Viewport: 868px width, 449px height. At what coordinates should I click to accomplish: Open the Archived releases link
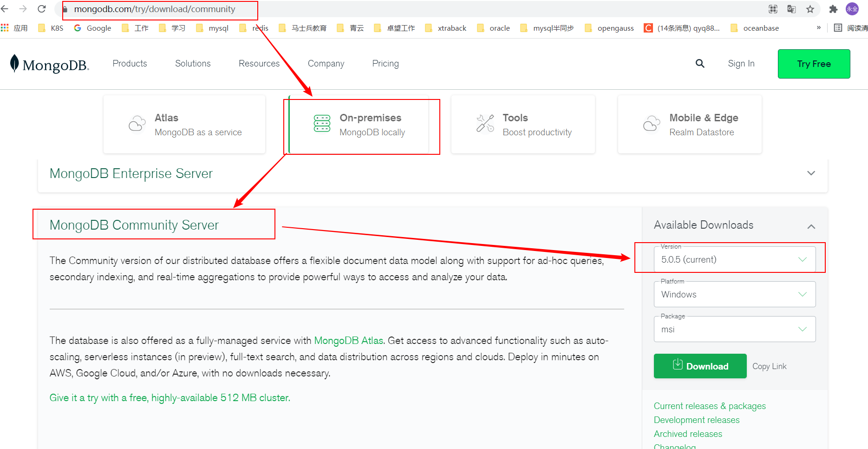688,433
